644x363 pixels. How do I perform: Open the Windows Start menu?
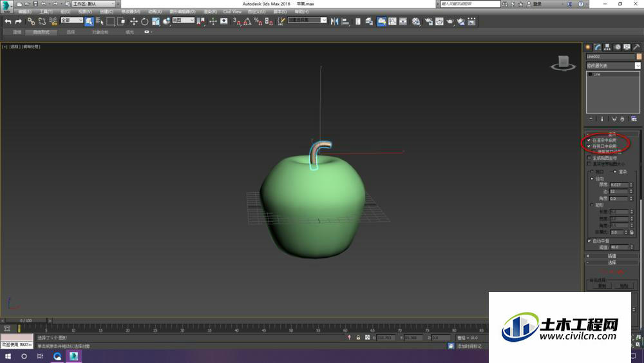coord(8,357)
